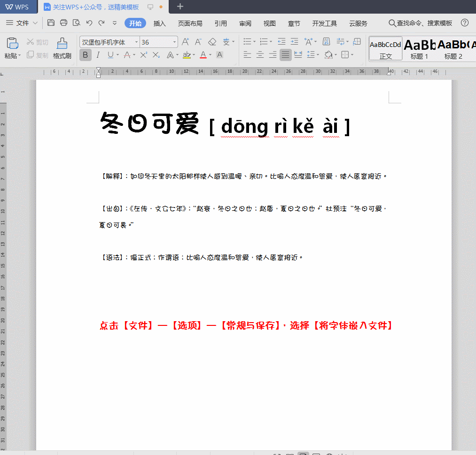Increase paragraph indent
Image resolution: width=476 pixels, height=455 pixels.
[294, 42]
